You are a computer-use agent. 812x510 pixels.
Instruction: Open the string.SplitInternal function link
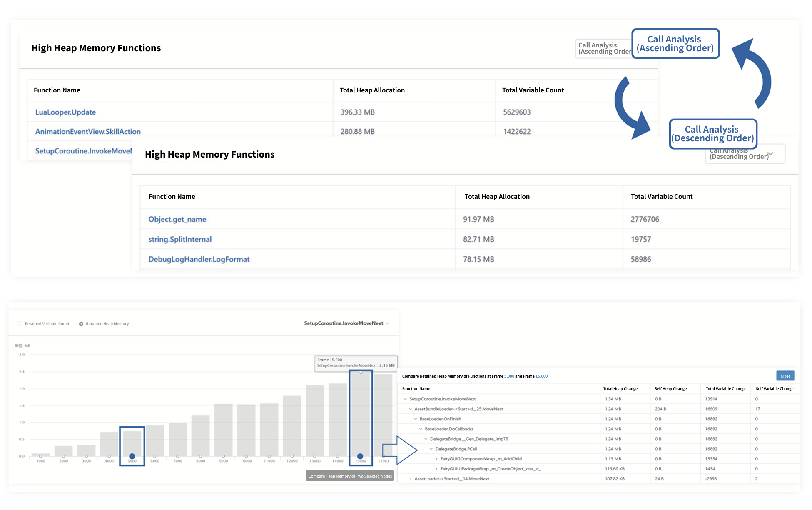coord(180,239)
